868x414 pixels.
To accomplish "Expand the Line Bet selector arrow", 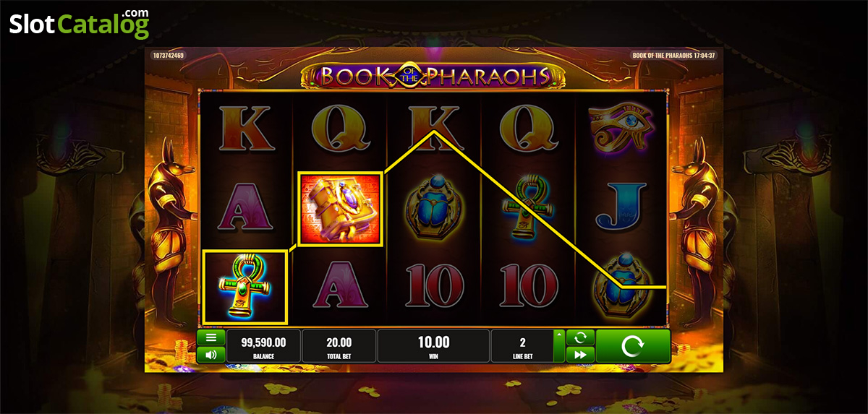I will click(x=558, y=335).
